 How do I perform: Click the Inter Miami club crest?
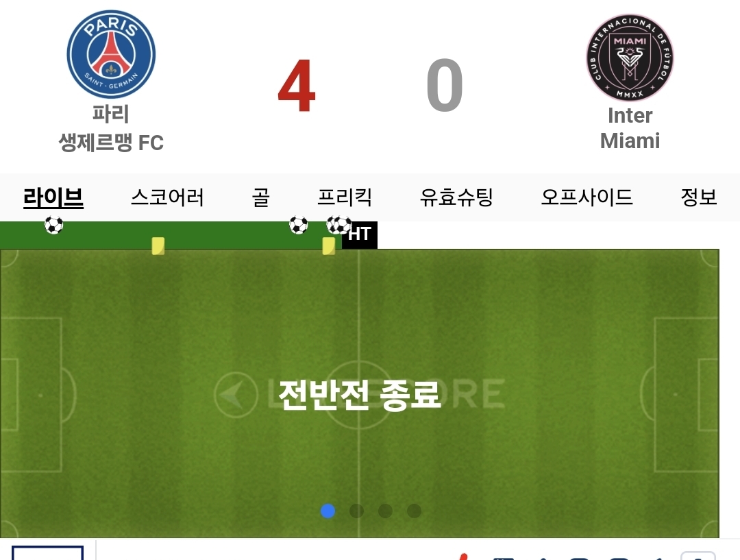(630, 58)
